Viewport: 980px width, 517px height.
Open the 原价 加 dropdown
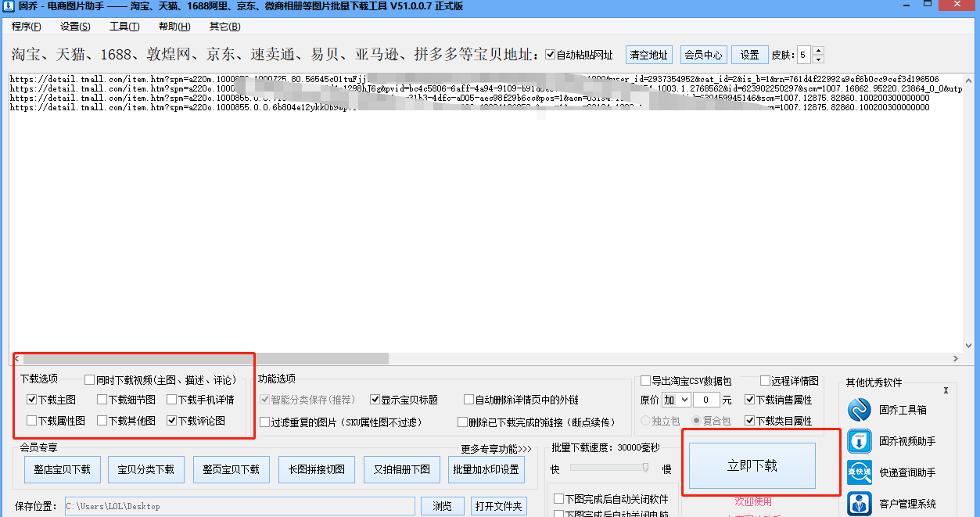coord(676,400)
